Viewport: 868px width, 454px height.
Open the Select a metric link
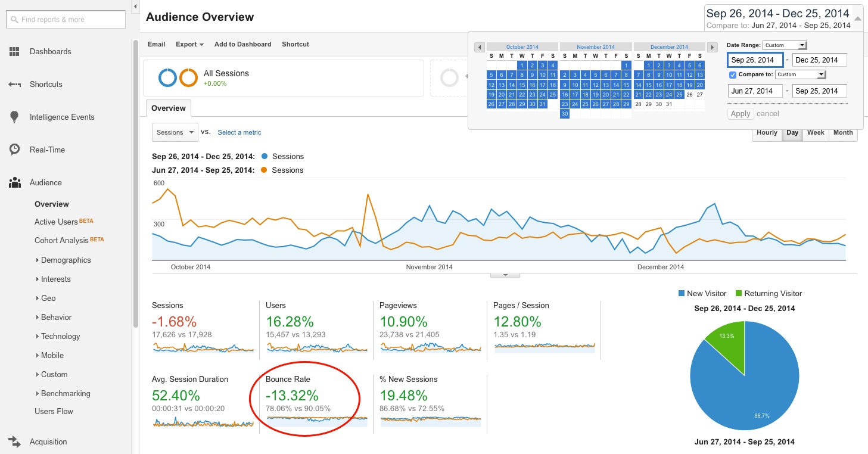pyautogui.click(x=239, y=132)
